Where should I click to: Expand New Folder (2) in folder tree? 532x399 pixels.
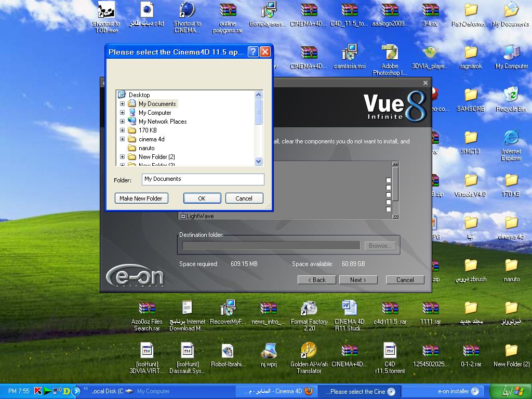coord(122,156)
